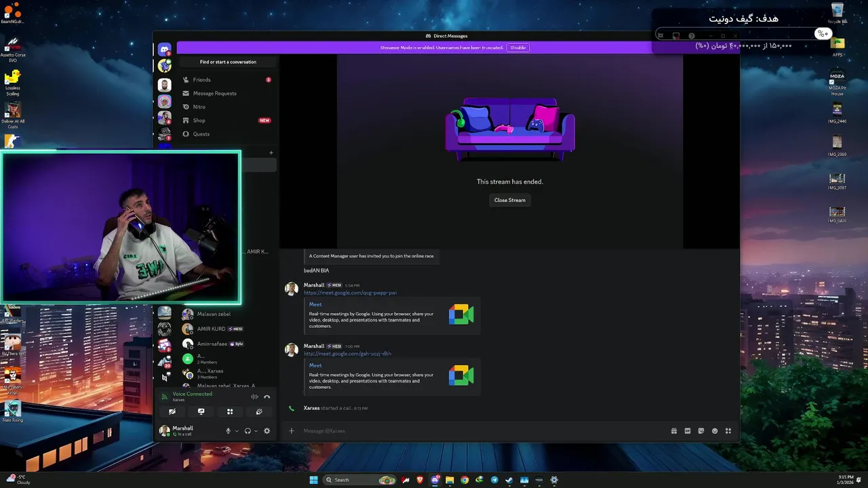Screen dimensions: 868x488
Task: Disconnect from call with hang-up icon
Action: pyautogui.click(x=267, y=396)
